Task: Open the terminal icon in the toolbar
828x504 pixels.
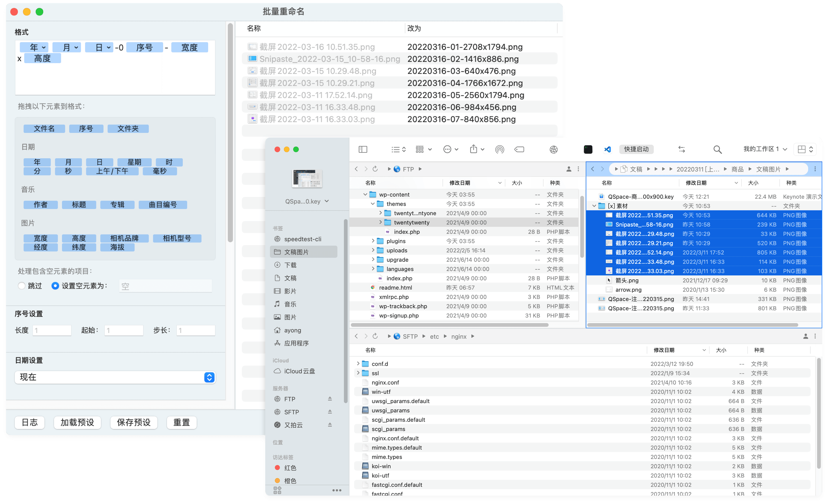Action: coord(588,149)
